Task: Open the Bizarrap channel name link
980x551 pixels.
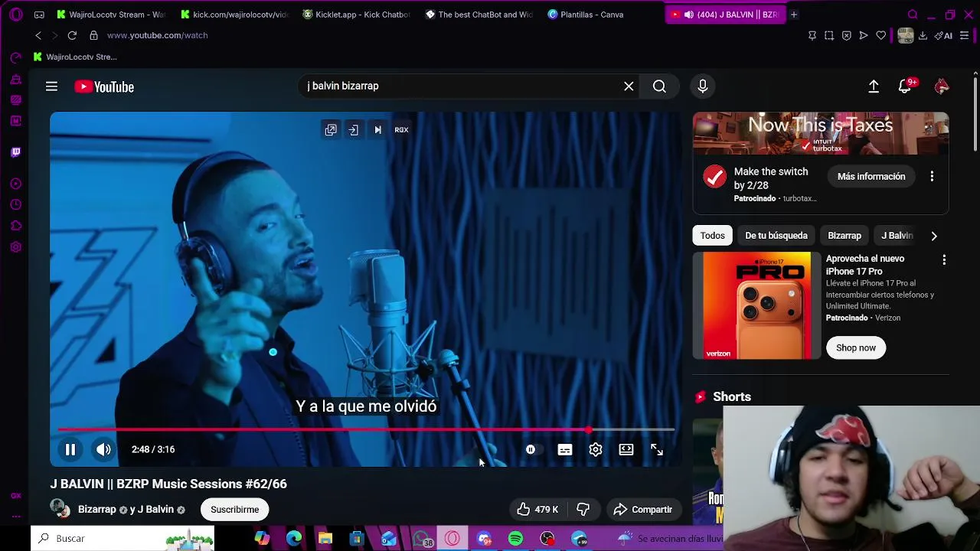Action: click(97, 510)
